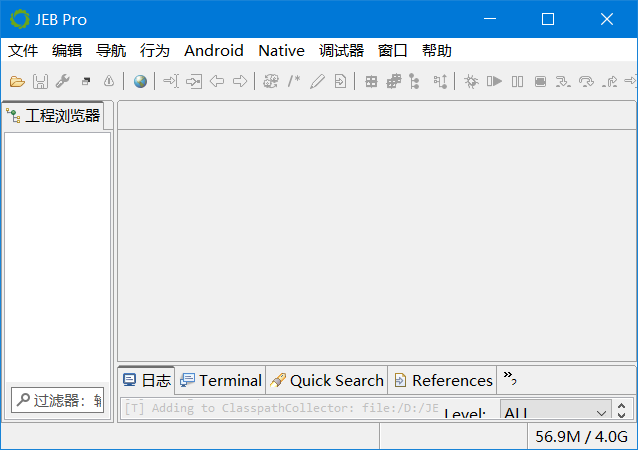Click the step over debugger icon
The width and height of the screenshot is (638, 450).
coord(586,82)
